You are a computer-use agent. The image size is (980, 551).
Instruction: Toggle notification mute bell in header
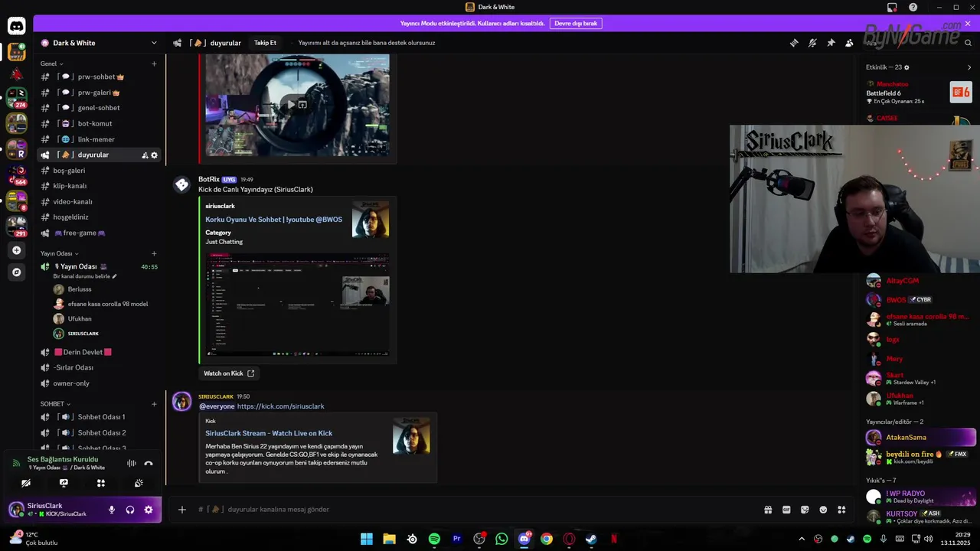tap(812, 43)
